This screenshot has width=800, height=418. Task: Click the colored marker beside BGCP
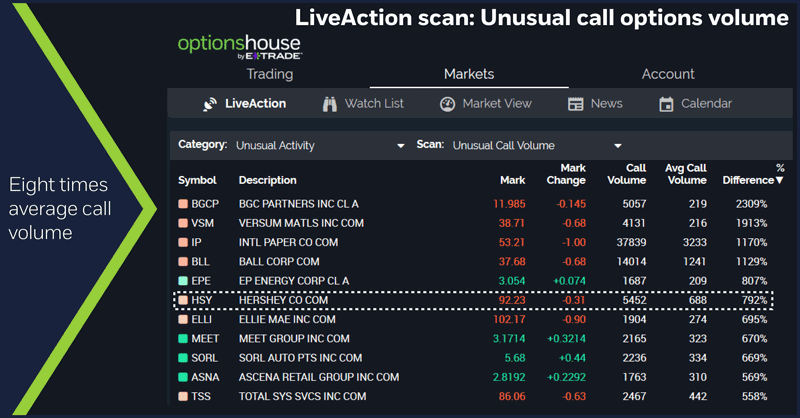click(x=183, y=204)
